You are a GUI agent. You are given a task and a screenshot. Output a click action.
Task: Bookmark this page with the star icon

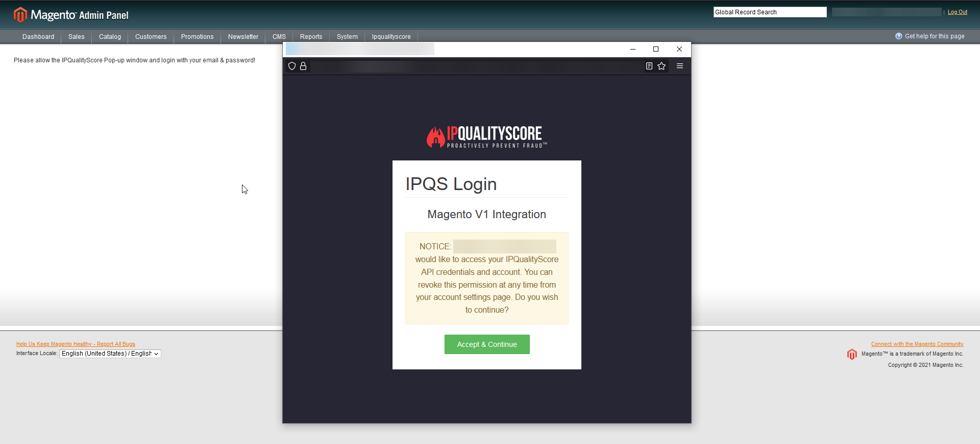[661, 66]
